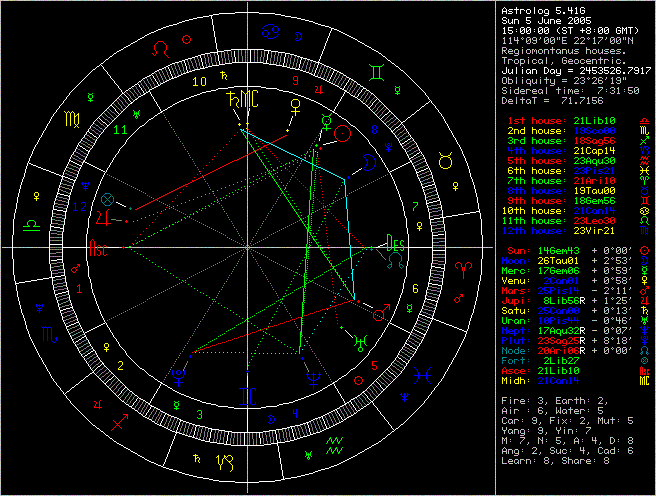Viewport: 656px width, 496px height.
Task: Select the blue Moon crescent inside the chart
Action: (x=369, y=160)
